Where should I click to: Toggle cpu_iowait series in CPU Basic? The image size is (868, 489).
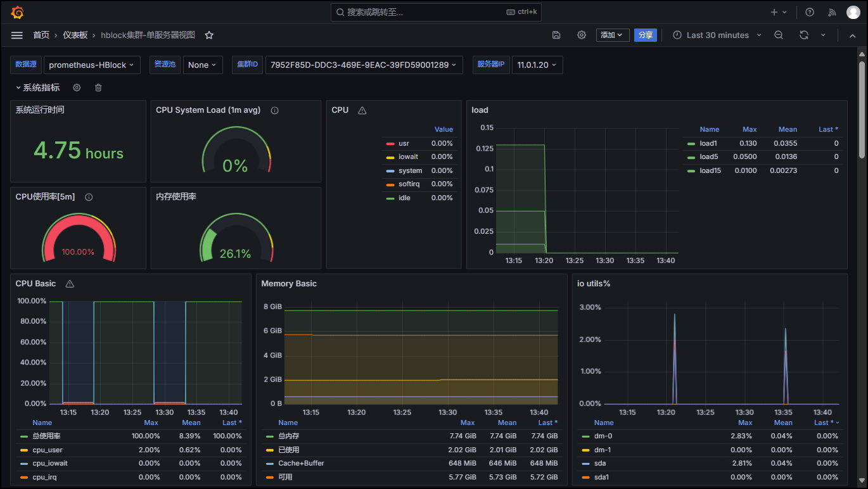(49, 463)
